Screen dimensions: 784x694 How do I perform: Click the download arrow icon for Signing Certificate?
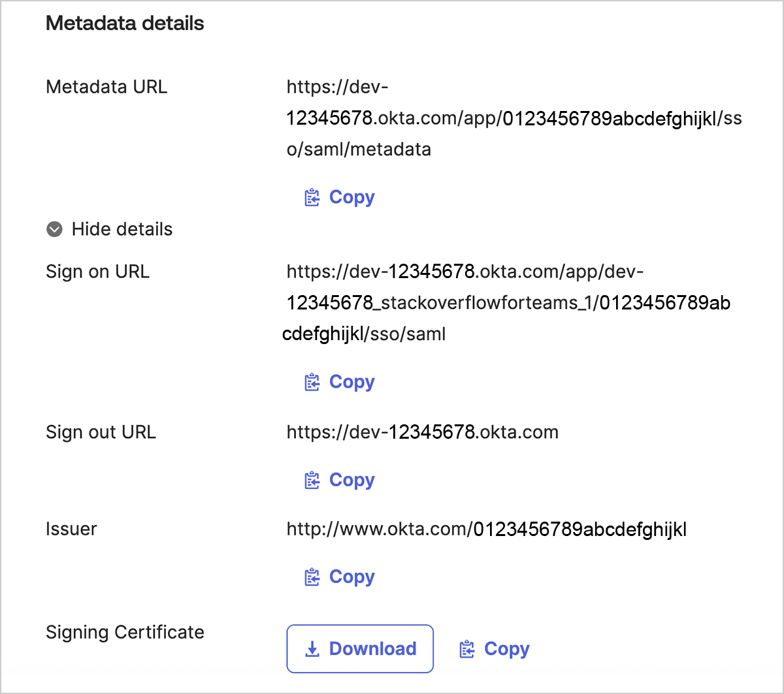pyautogui.click(x=312, y=649)
